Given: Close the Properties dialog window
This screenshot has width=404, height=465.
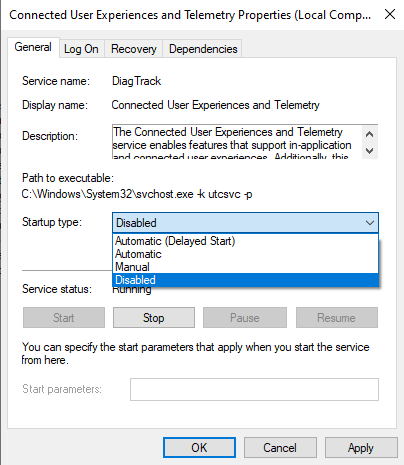Looking at the screenshot, I should tap(390, 14).
